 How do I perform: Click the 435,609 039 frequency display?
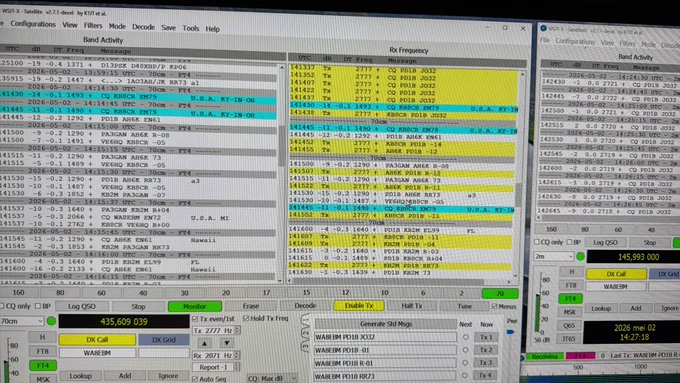124,321
